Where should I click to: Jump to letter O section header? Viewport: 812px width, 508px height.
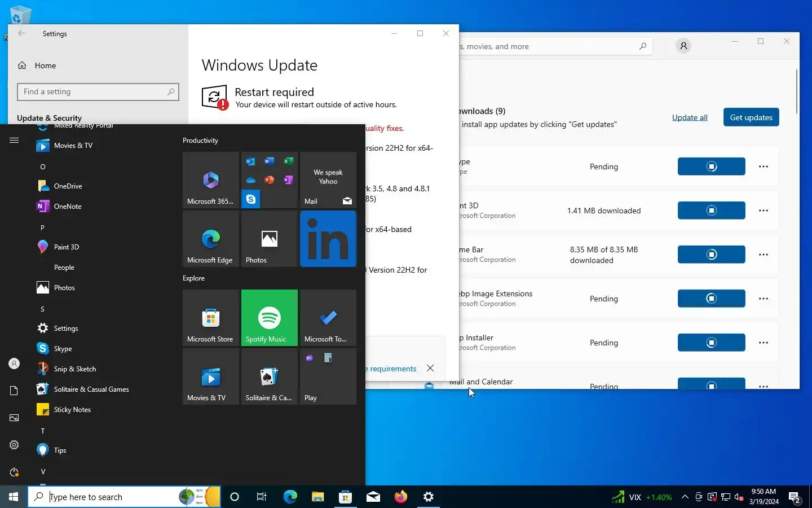click(43, 167)
